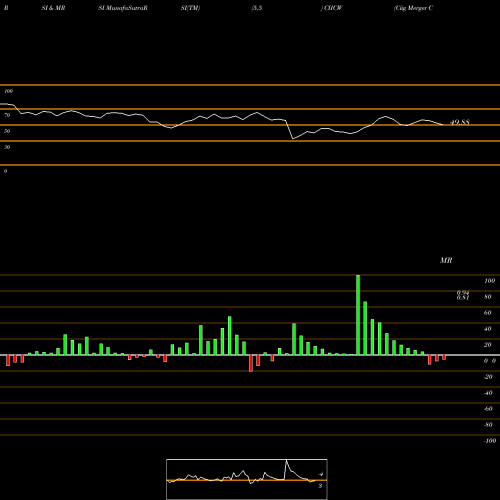Click the 0 label on the RSI left axis
This screenshot has width=500, height=500.
(5, 171)
